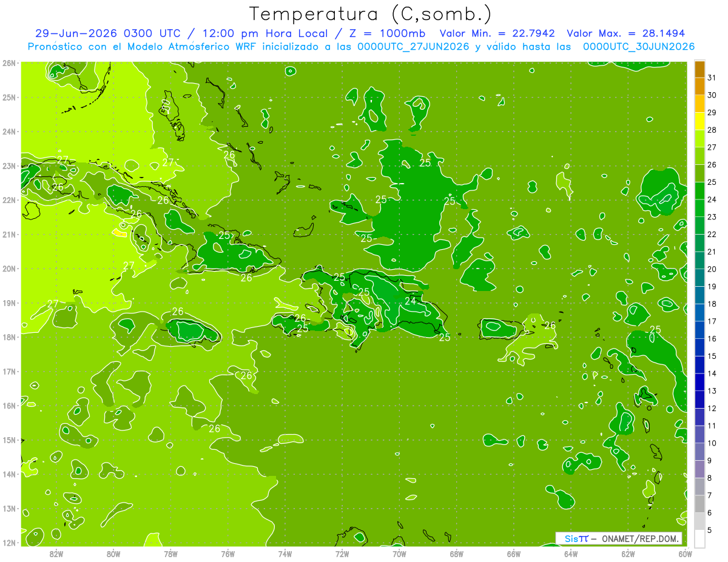Select the longitude axis label 78W
728x562 pixels.
click(x=171, y=554)
